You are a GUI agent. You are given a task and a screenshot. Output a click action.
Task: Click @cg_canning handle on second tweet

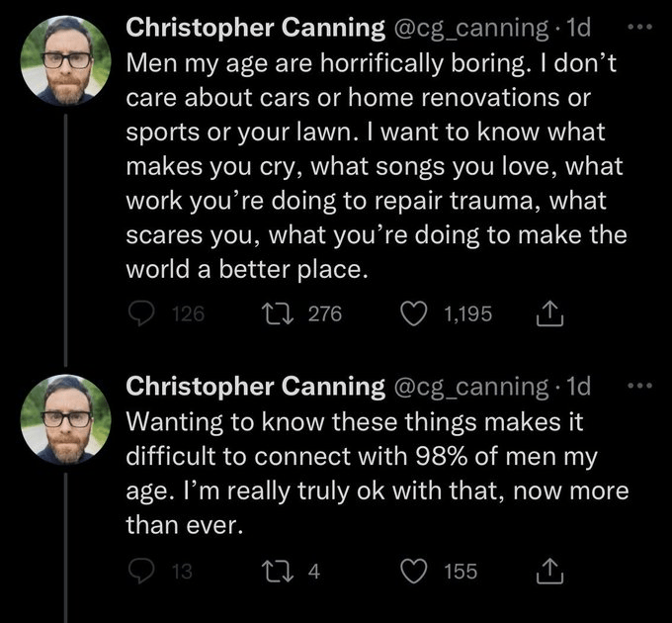[x=471, y=385]
